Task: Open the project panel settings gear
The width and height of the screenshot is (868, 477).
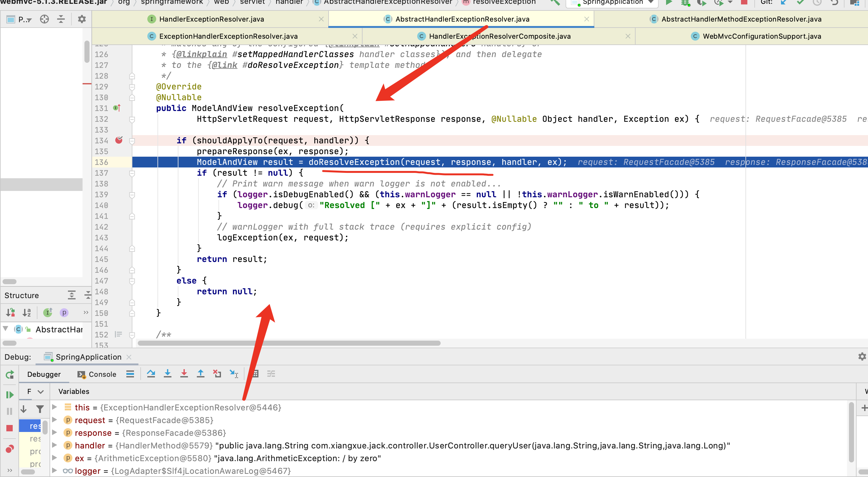Action: coord(82,19)
